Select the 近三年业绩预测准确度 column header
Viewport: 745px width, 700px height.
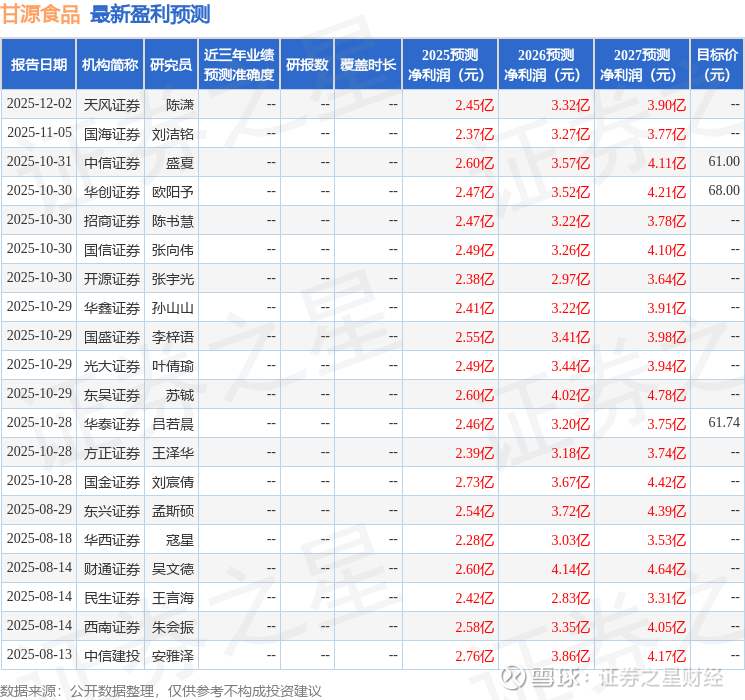pyautogui.click(x=239, y=64)
